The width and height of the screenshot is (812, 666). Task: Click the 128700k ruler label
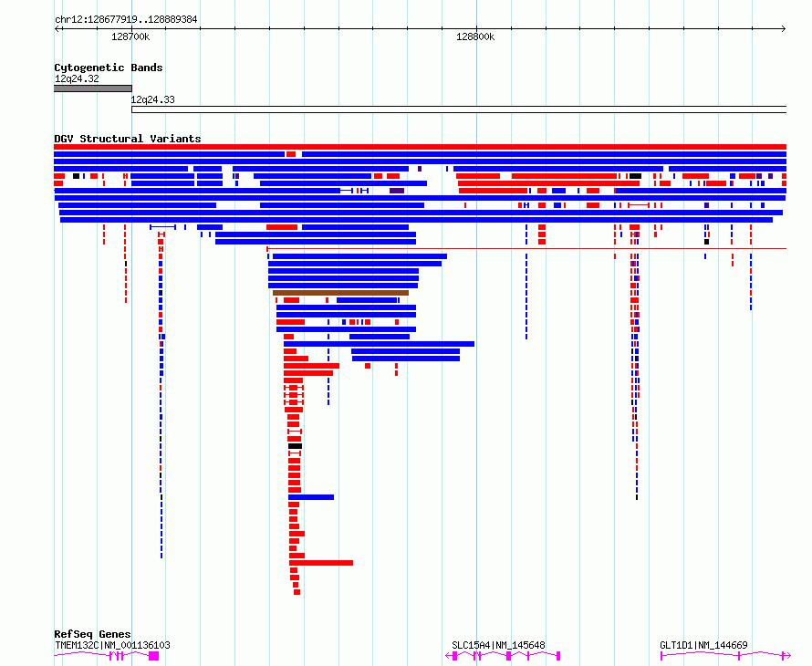(130, 36)
